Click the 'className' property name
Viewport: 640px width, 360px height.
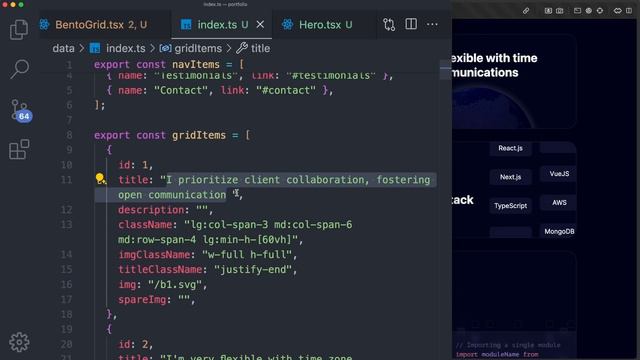coord(145,225)
